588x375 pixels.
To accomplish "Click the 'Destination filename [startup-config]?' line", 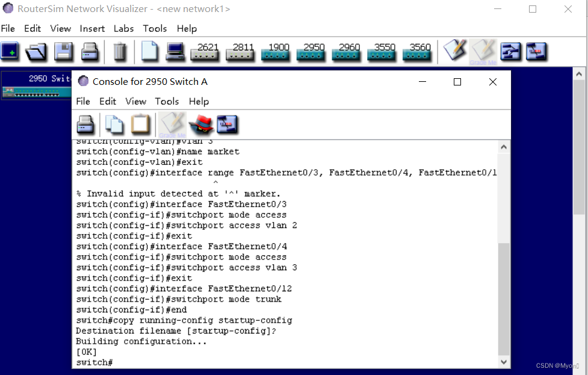I will 176,330.
